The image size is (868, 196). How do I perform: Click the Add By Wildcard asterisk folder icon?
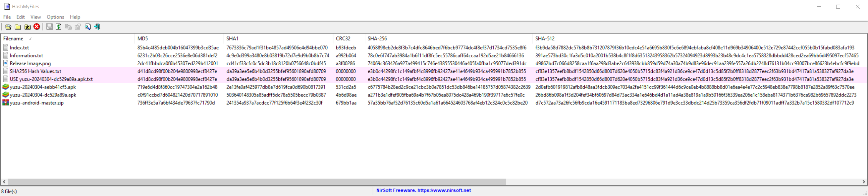coord(27,27)
